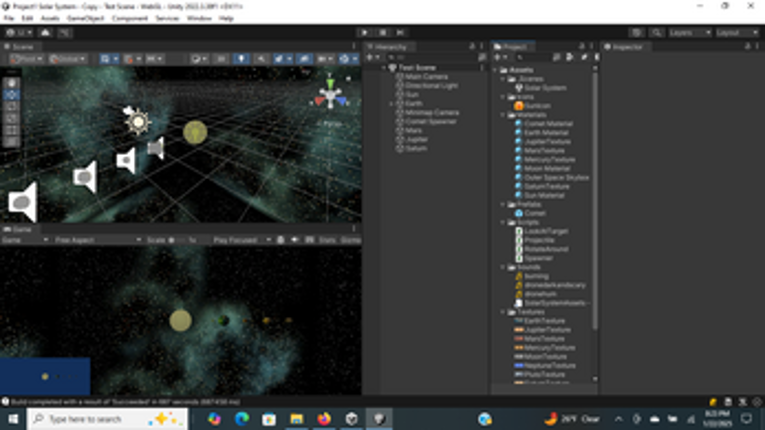Click the Sun light gizmo icon in Scene
765x430 pixels.
click(138, 121)
